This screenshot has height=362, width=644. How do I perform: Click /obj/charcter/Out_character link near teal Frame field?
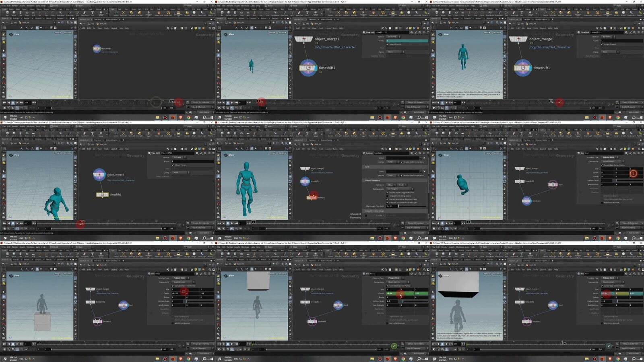tap(335, 48)
